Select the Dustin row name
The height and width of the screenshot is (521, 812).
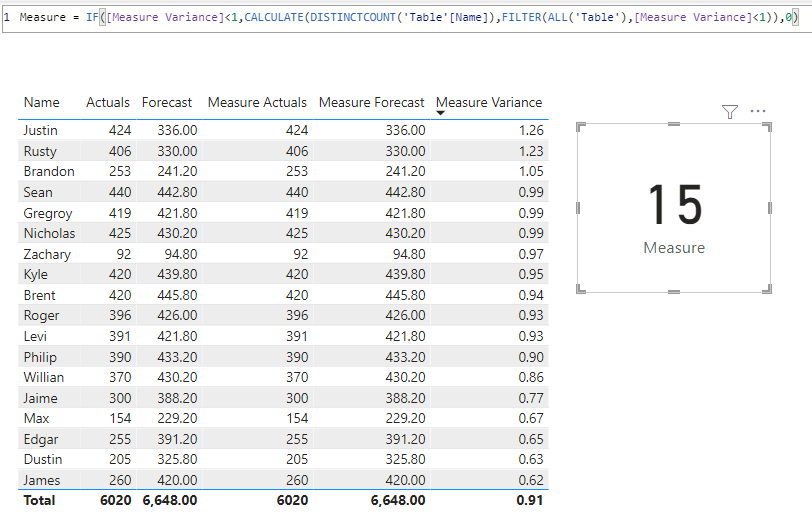(x=43, y=459)
